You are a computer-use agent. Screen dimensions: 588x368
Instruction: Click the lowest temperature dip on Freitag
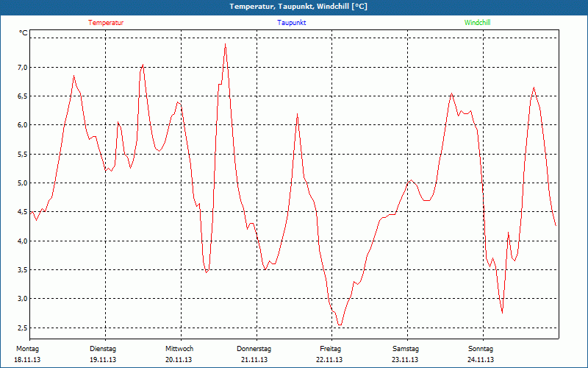coord(340,325)
